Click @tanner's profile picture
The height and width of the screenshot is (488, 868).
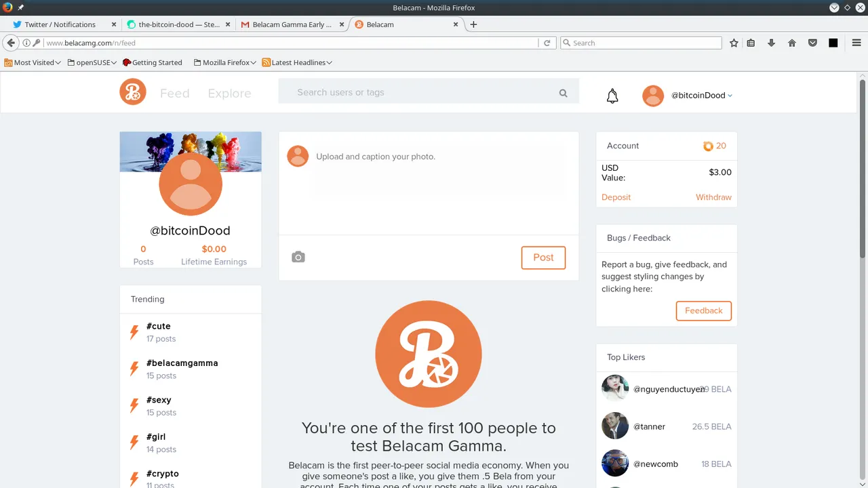coord(615,426)
